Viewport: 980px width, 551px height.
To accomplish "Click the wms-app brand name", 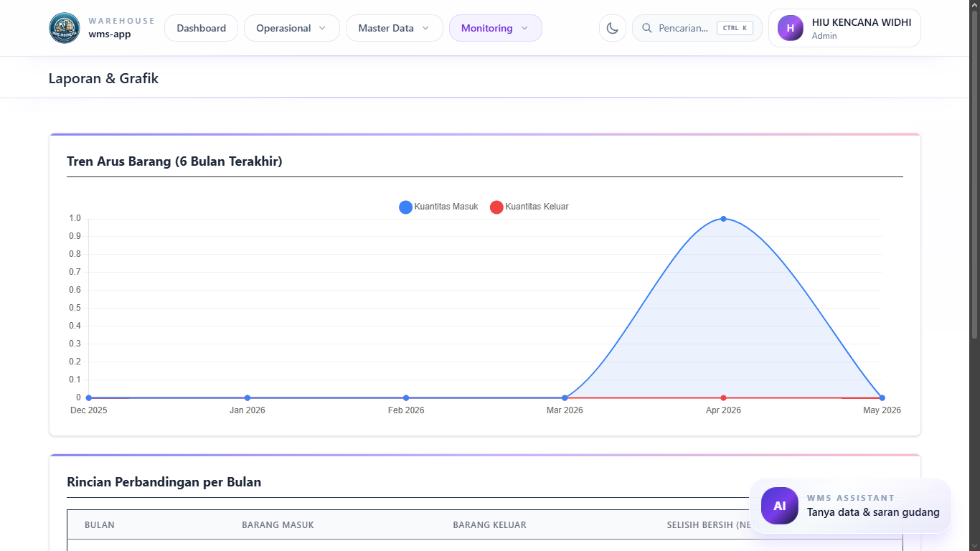I will tap(110, 34).
